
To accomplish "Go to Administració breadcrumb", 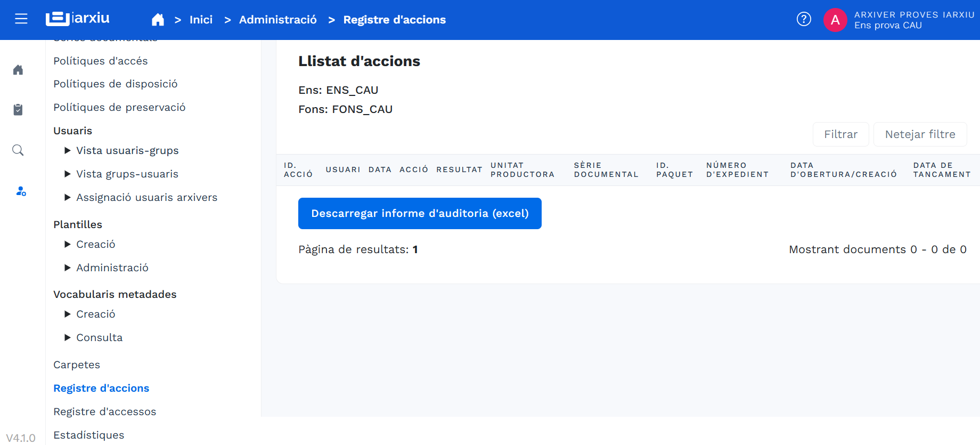I will [x=277, y=20].
